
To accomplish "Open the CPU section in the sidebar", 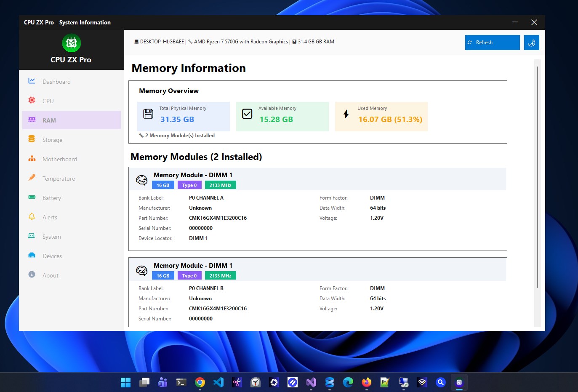I will 48,101.
